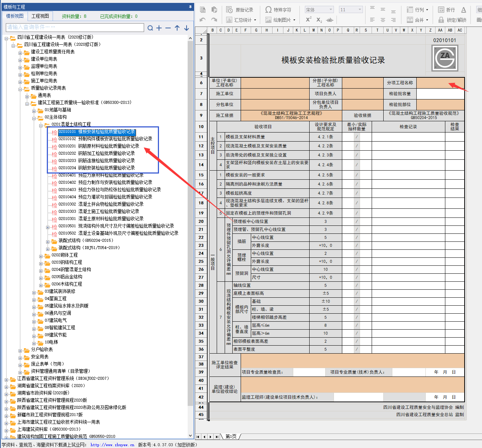Pin the 模板与工程 panel
This screenshot has height=448, width=482.
tap(190, 7)
